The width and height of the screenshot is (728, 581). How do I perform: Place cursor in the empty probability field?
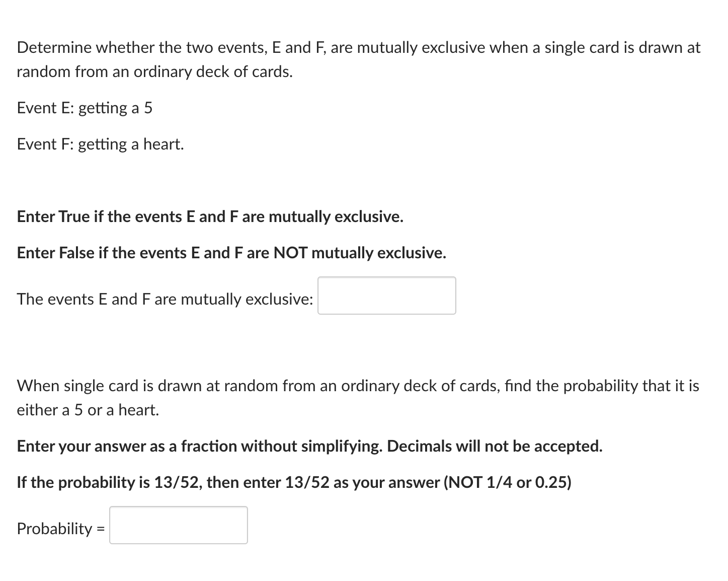179,525
